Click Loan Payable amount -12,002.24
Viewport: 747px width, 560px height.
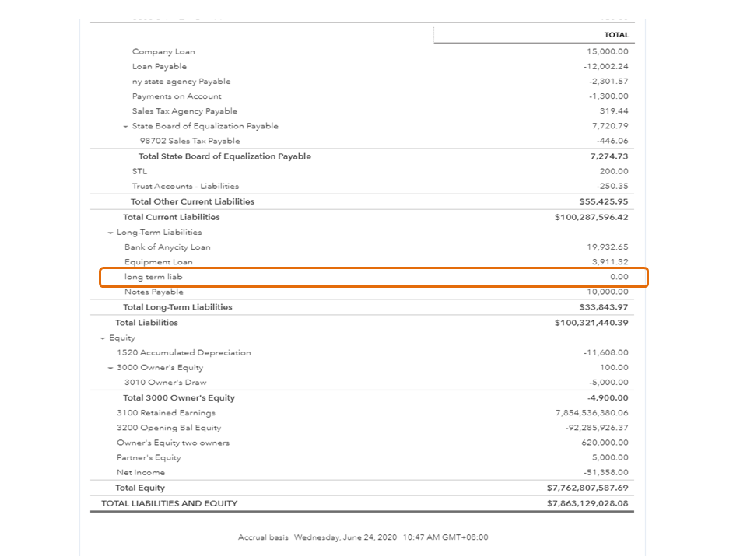point(606,67)
